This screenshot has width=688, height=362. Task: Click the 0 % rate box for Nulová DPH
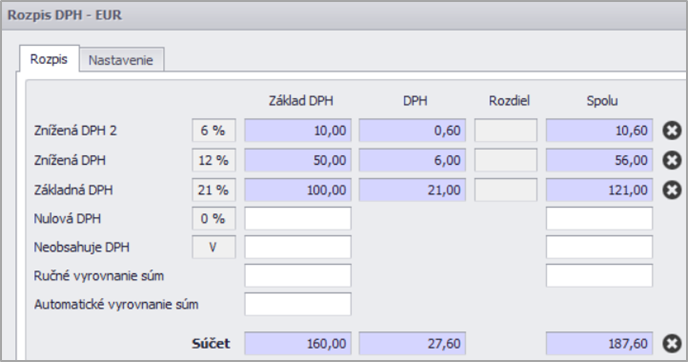(x=214, y=219)
